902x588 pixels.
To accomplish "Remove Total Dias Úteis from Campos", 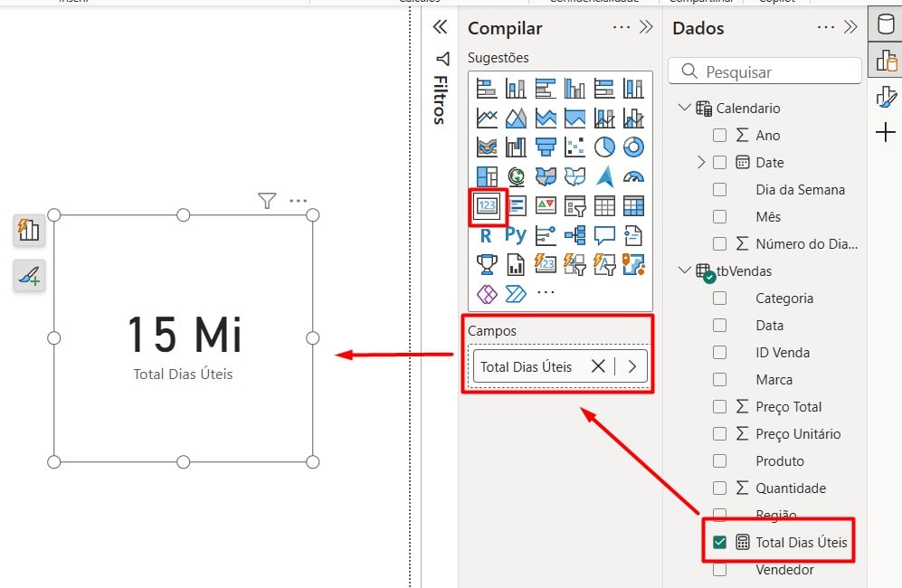I will coord(598,366).
